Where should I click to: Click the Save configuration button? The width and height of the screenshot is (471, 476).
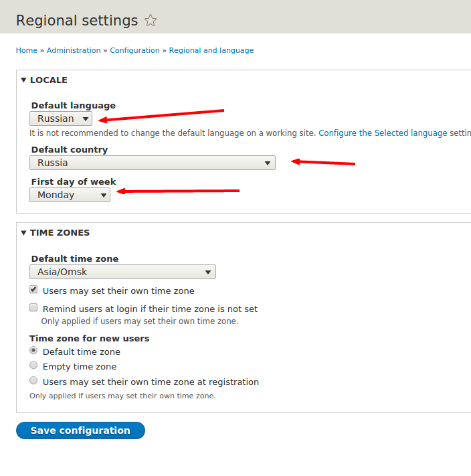coord(80,430)
